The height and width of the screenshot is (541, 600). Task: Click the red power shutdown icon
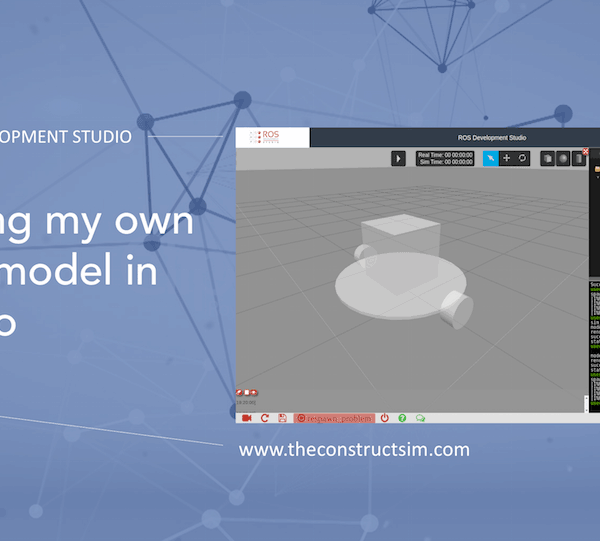[385, 418]
